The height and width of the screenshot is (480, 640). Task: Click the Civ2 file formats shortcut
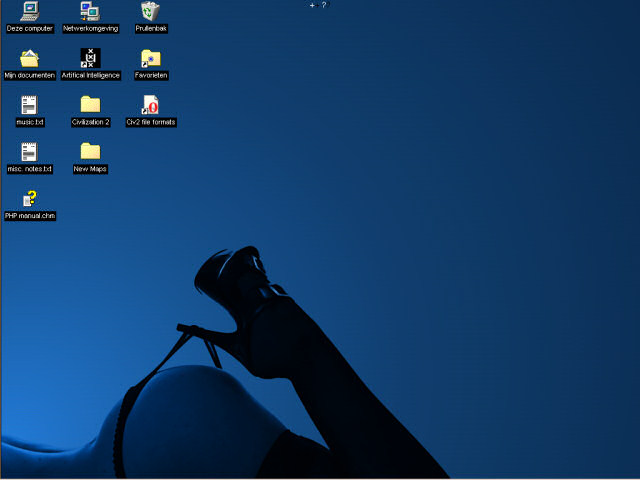[150, 104]
